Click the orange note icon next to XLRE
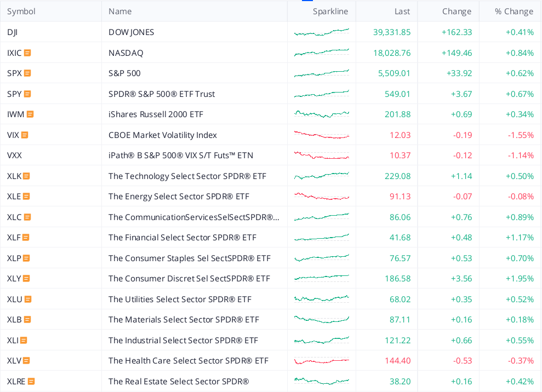 (31, 382)
